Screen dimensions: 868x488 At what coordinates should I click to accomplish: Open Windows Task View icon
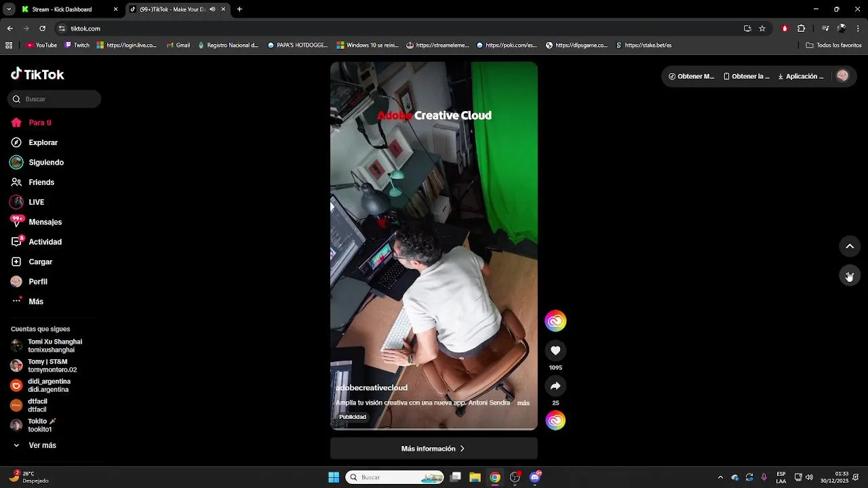coord(456,477)
